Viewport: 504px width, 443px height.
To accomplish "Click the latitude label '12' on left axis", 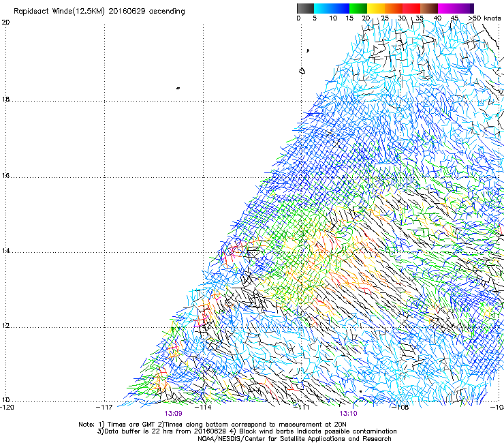I will [5, 326].
